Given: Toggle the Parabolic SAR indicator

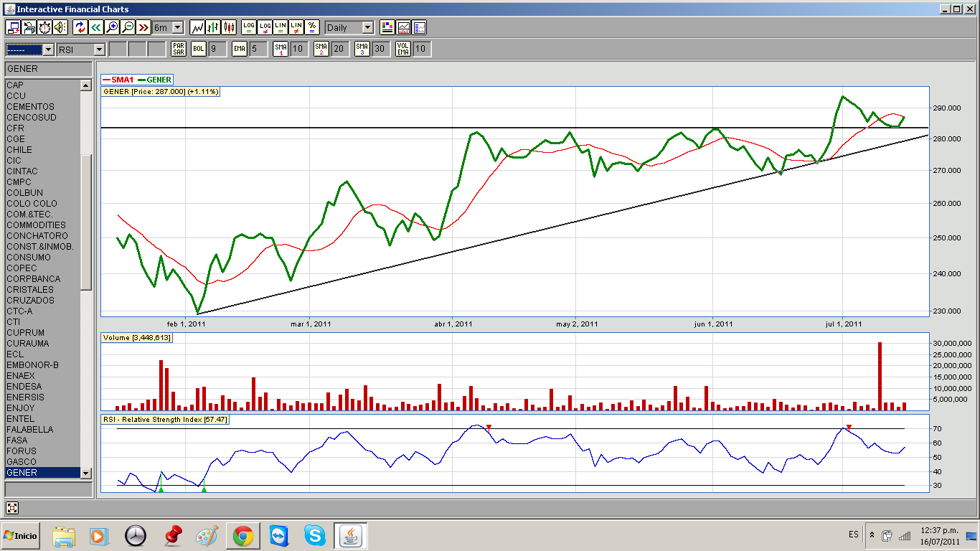Looking at the screenshot, I should [x=179, y=49].
